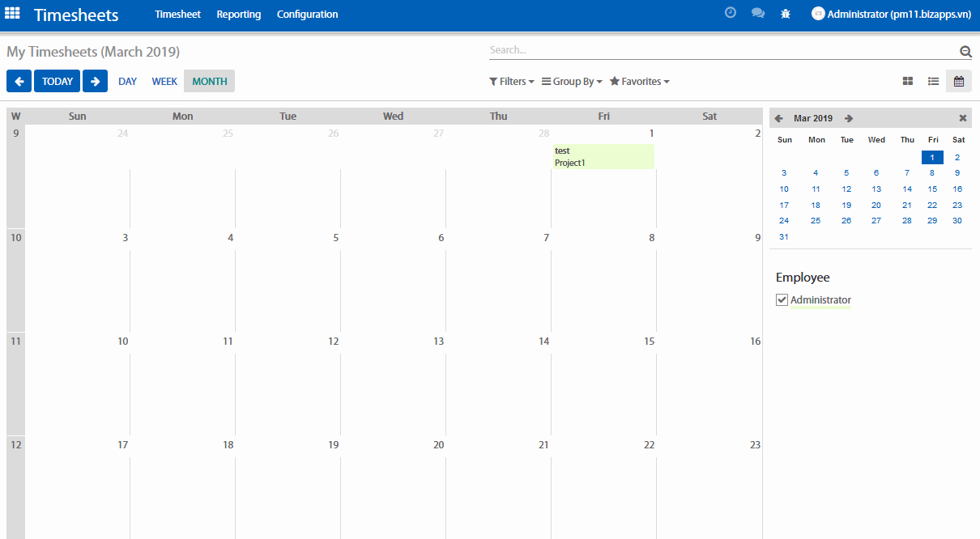Click the search magnifier icon
The width and height of the screenshot is (980, 539).
point(965,51)
